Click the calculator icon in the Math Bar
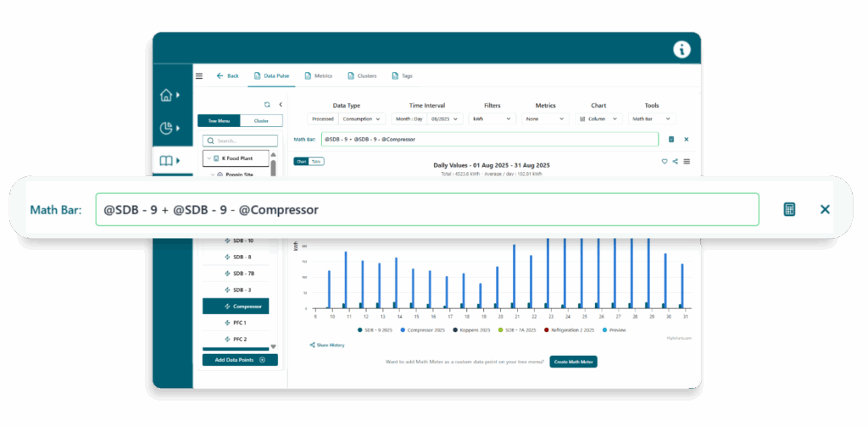Screen dimensions: 868x426 [x=789, y=209]
